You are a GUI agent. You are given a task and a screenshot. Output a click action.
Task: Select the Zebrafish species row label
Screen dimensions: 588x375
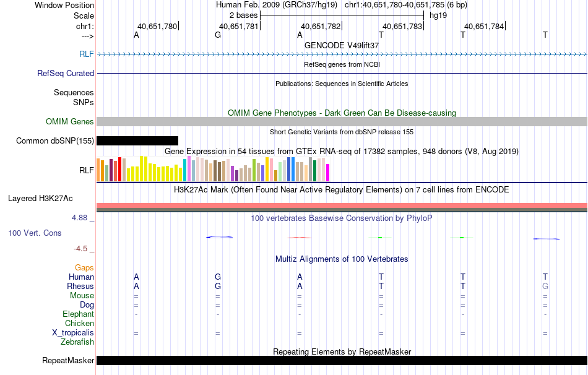pyautogui.click(x=77, y=342)
